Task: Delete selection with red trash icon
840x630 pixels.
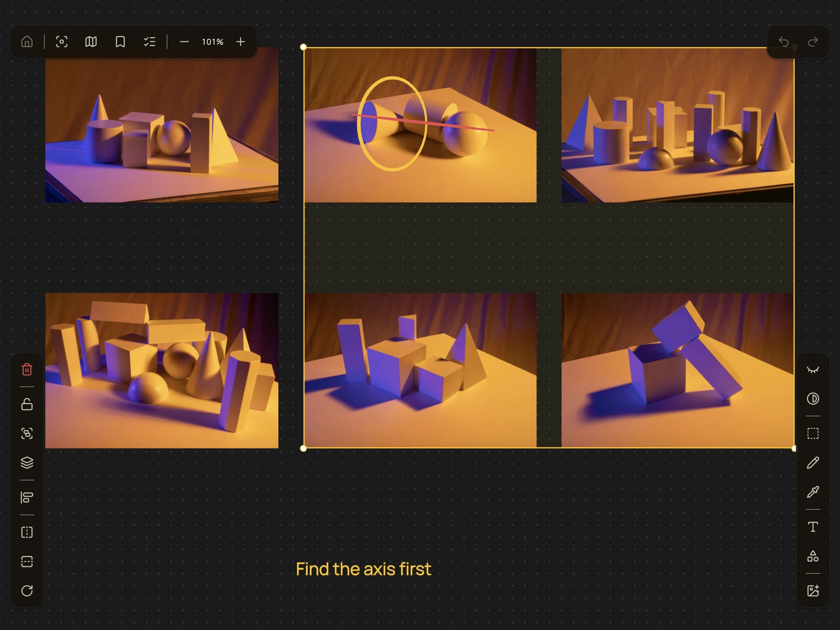Action: point(27,370)
